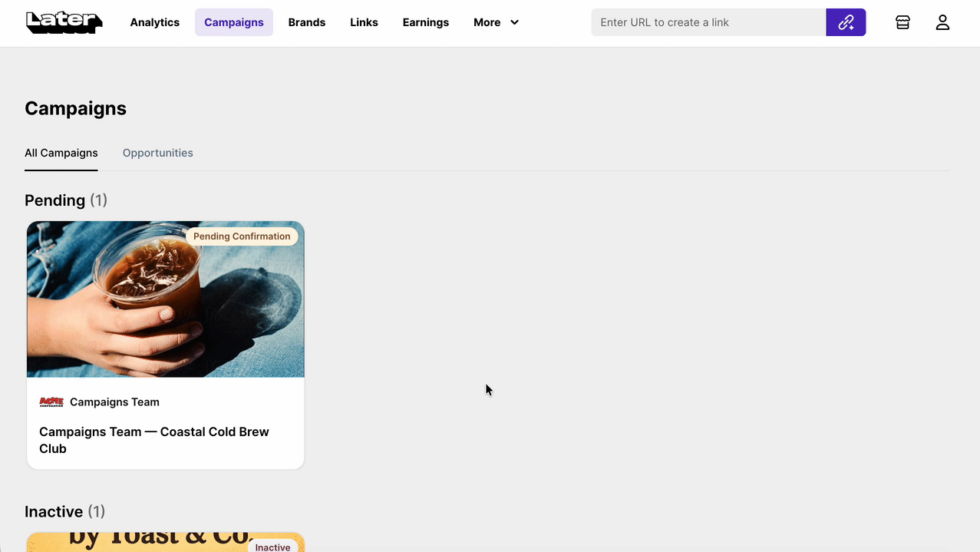The height and width of the screenshot is (552, 980).
Task: Select the All Campaigns tab
Action: 61,153
